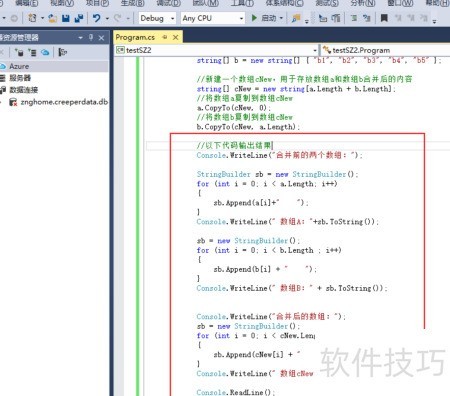Click the Undo arrow icon
The height and width of the screenshot is (396, 450).
[x=96, y=18]
